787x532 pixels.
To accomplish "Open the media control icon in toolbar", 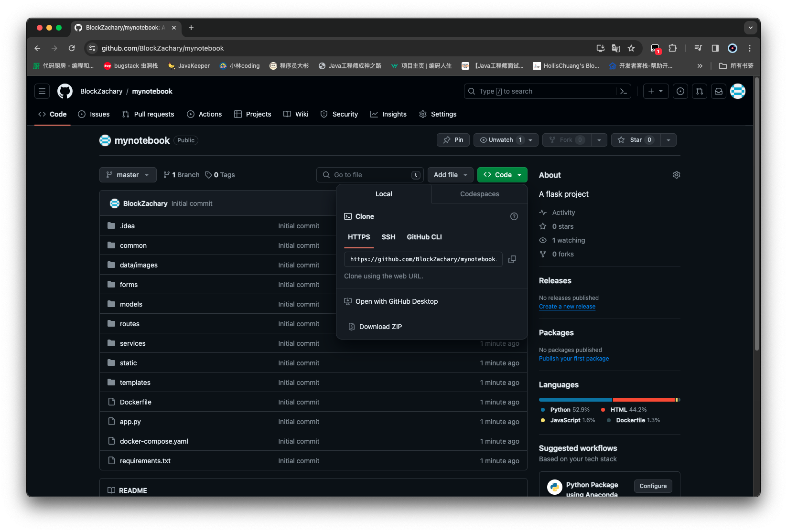I will coord(698,48).
